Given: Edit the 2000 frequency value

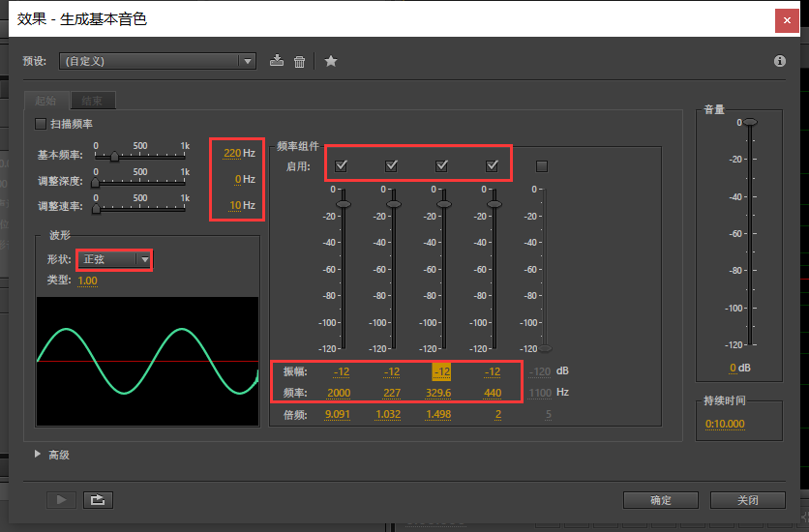Looking at the screenshot, I should point(339,393).
